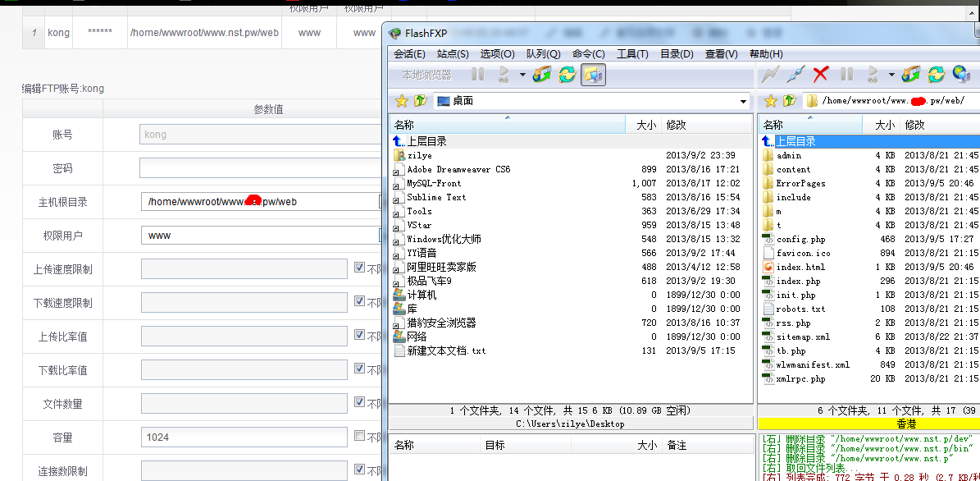Open the 站点(S) menu

pos(453,54)
